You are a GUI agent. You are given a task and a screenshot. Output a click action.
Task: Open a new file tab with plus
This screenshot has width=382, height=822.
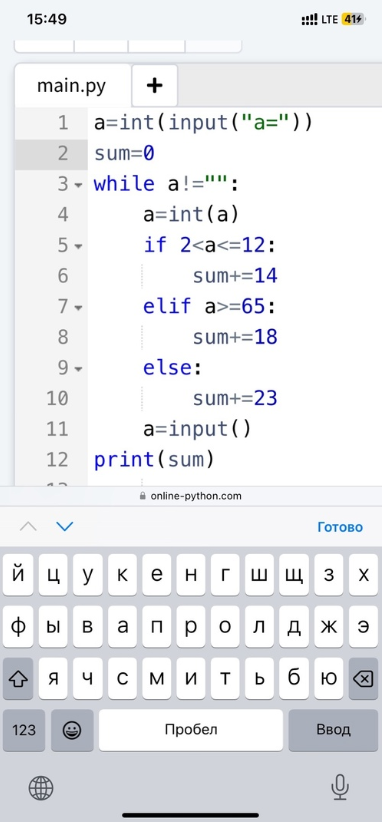pos(155,85)
